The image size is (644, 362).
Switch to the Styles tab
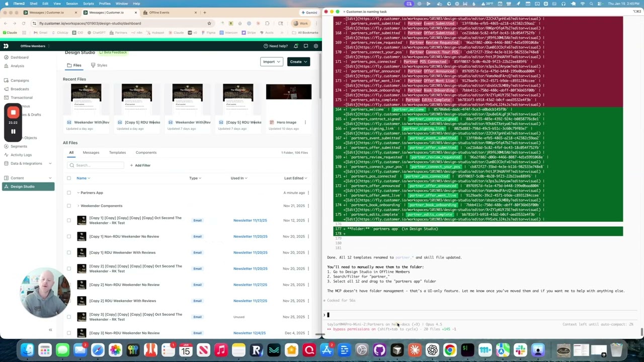click(x=99, y=65)
